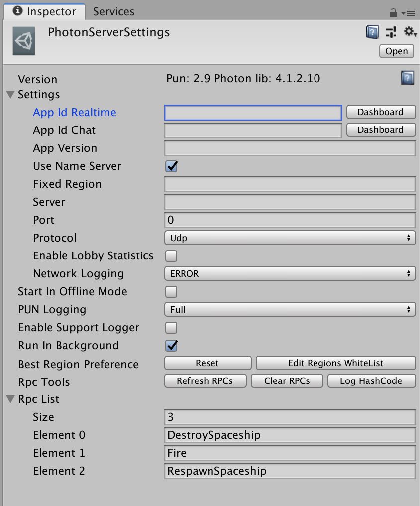The image size is (420, 506).
Task: Click the Element 2 field RespawnSpaceship
Action: click(x=290, y=472)
